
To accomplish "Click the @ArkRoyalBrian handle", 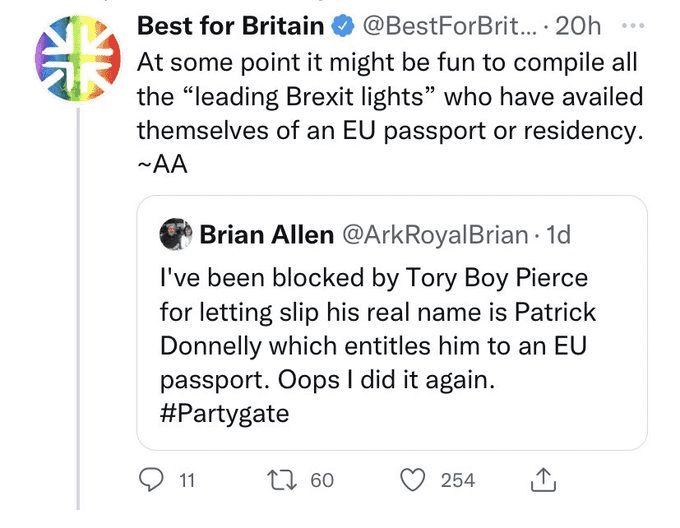I will 436,234.
